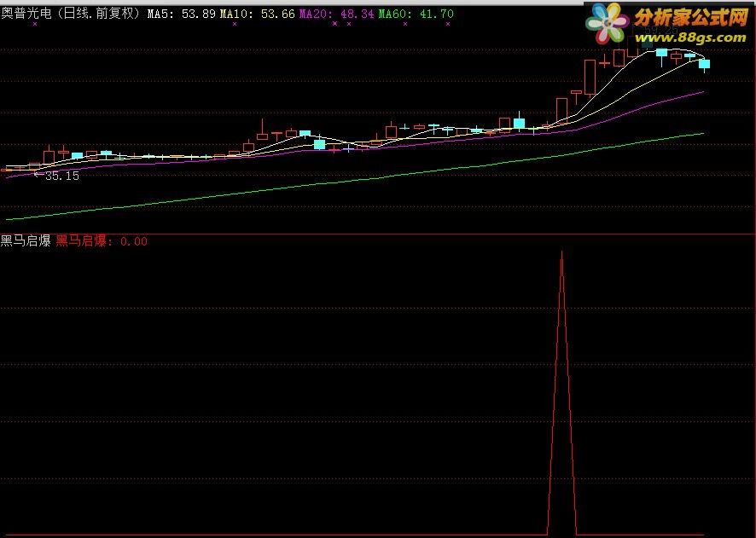Select the MA20: 48.34 label

point(336,14)
